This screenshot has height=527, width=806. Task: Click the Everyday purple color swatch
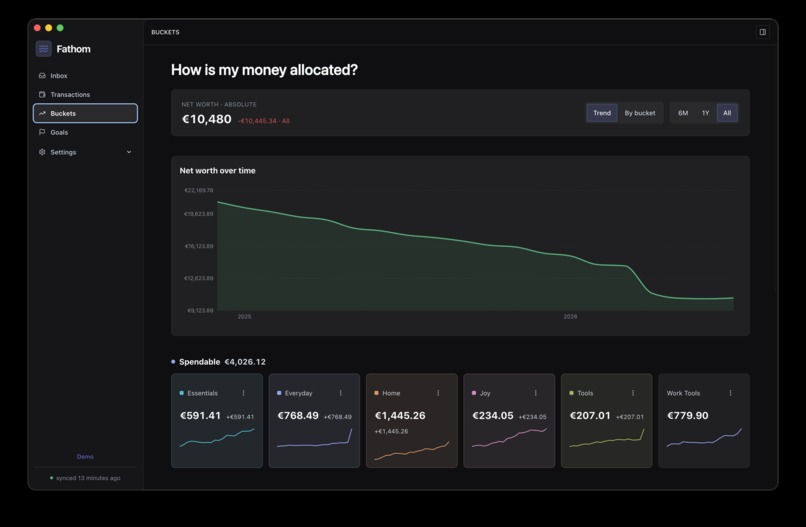click(279, 393)
